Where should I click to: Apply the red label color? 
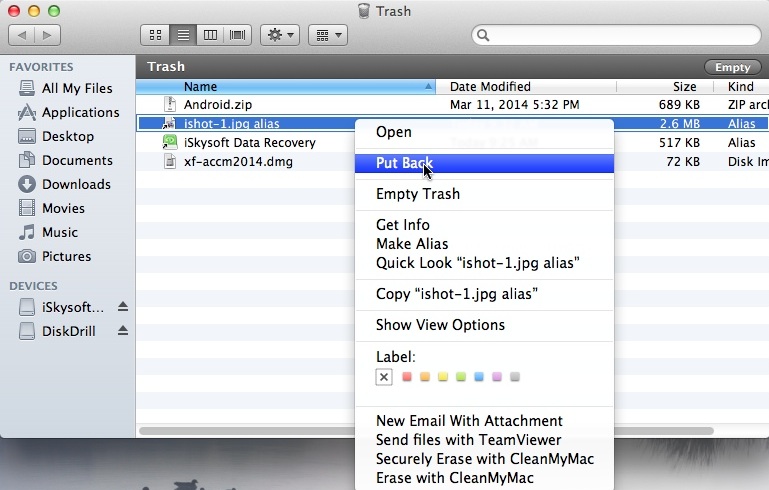407,377
